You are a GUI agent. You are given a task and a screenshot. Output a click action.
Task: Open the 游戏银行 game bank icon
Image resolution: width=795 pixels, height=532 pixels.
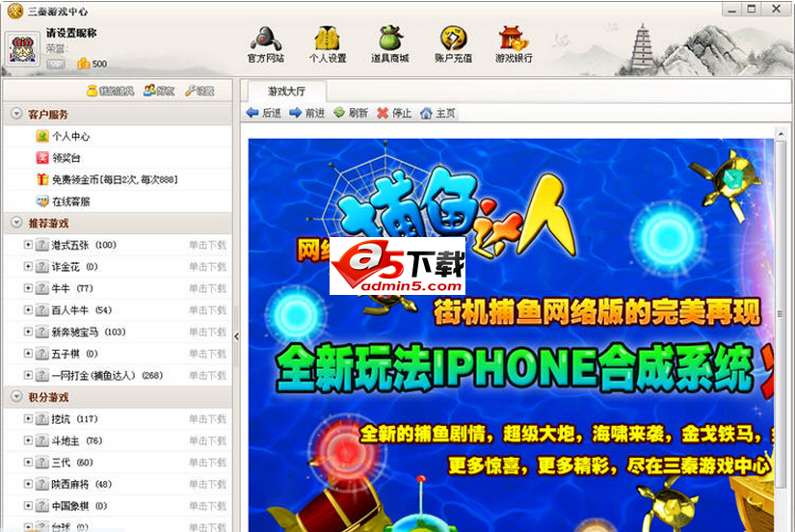coord(514,44)
